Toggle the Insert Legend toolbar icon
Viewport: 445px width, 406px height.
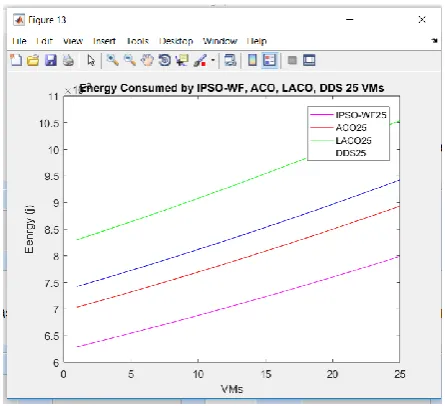click(x=269, y=60)
